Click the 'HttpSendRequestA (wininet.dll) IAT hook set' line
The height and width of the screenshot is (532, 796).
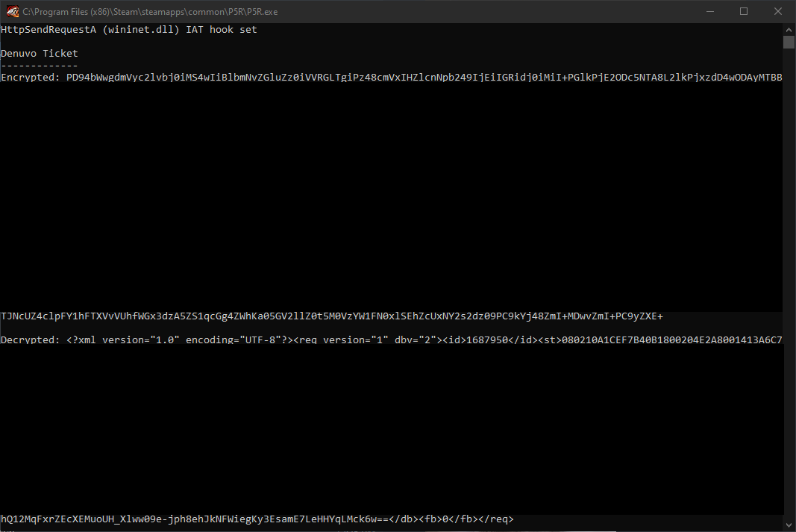click(129, 30)
